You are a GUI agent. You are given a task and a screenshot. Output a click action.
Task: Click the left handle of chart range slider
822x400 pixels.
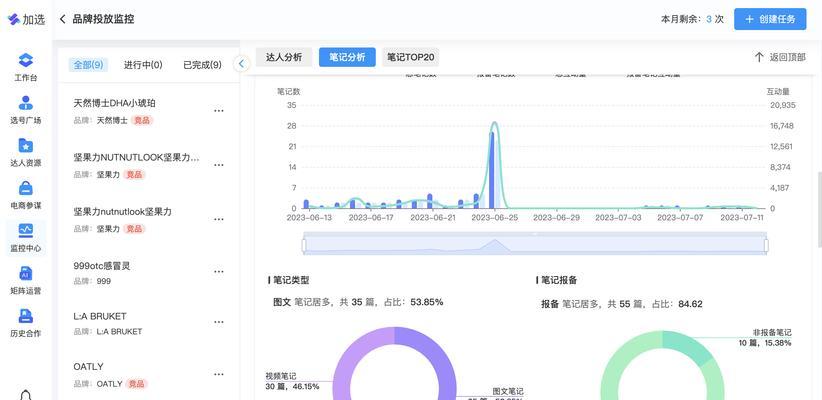tap(304, 245)
